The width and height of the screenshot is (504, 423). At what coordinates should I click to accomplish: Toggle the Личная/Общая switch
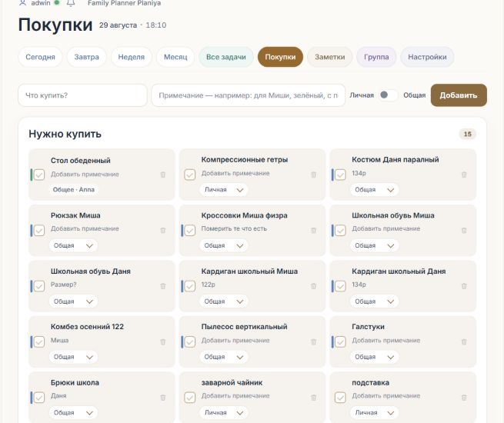(389, 95)
